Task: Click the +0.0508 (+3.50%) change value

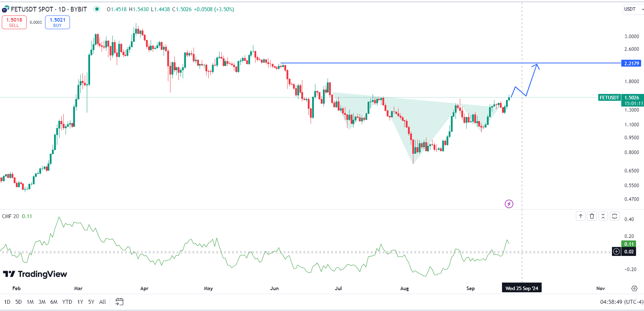Action: pos(214,9)
